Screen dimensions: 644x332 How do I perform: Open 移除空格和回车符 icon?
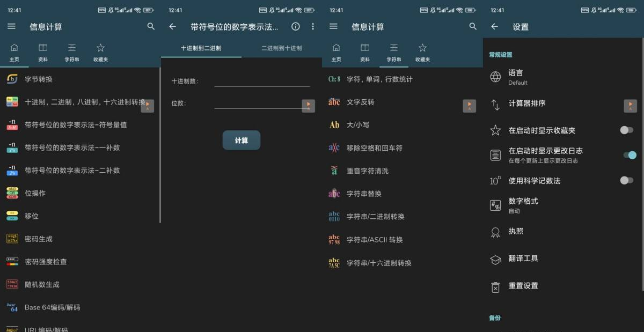click(334, 148)
